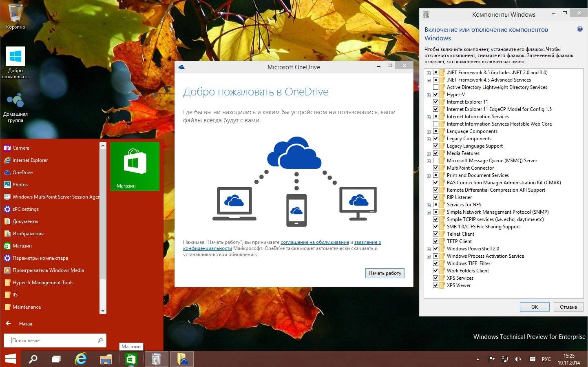Expand the Services for NFS node
Screen dimensions: 588x367
tap(429, 205)
